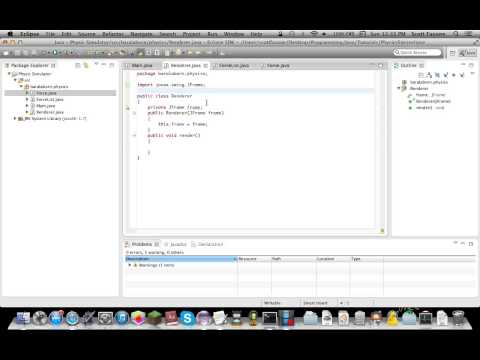Open Outline view menu triangle
The image size is (480, 360).
[472, 74]
